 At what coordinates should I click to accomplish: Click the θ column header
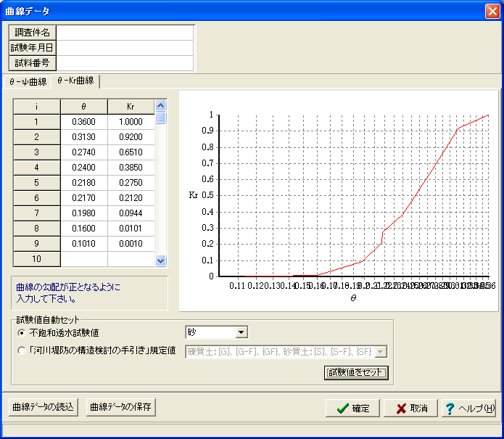coord(84,107)
